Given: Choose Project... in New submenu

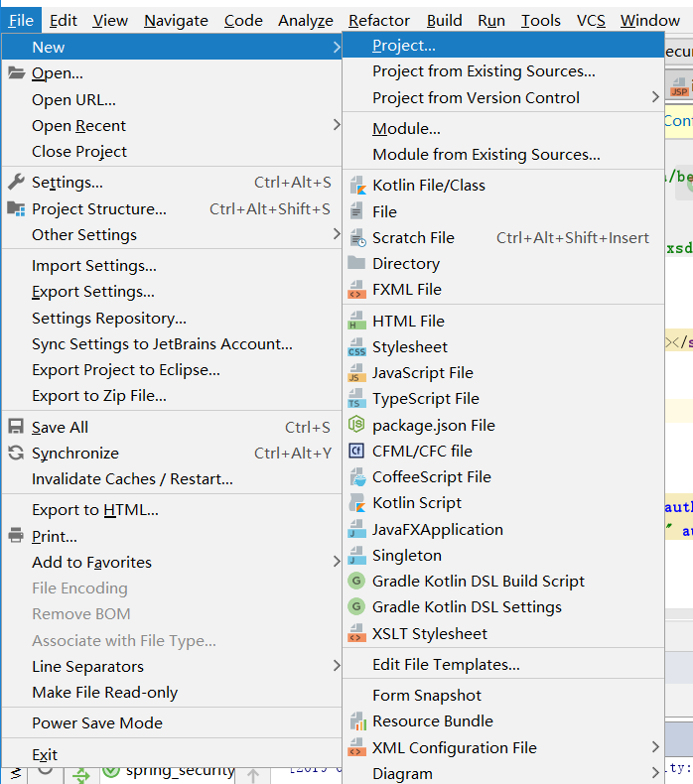Looking at the screenshot, I should pyautogui.click(x=503, y=46).
